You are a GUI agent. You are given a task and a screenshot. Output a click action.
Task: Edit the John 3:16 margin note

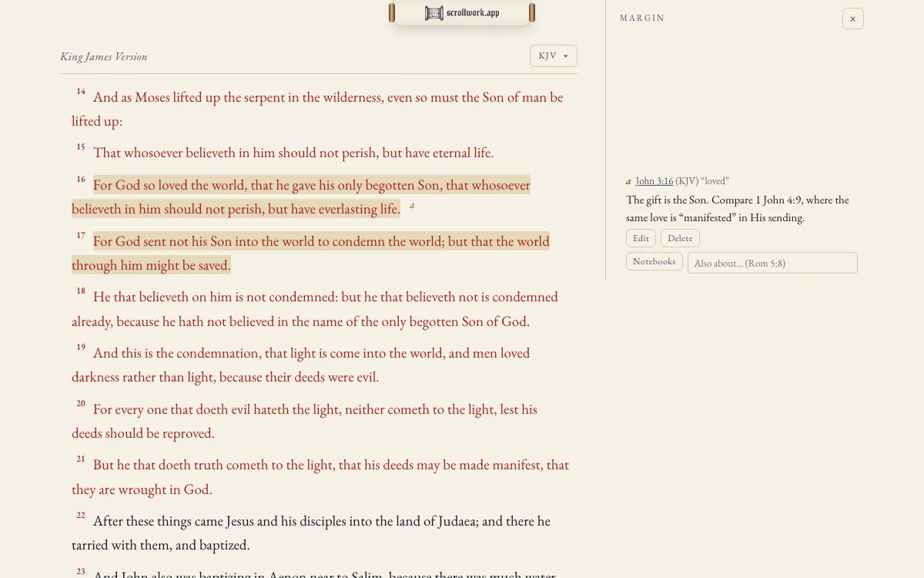tap(641, 238)
